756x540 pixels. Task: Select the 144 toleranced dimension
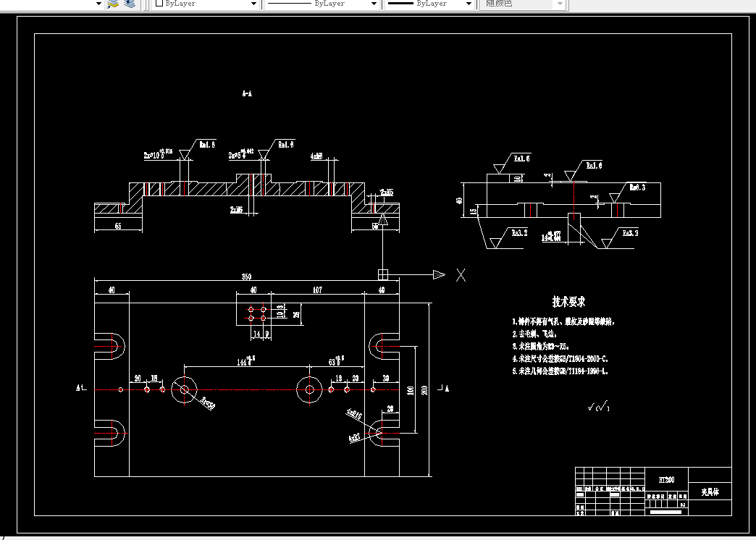tap(246, 361)
